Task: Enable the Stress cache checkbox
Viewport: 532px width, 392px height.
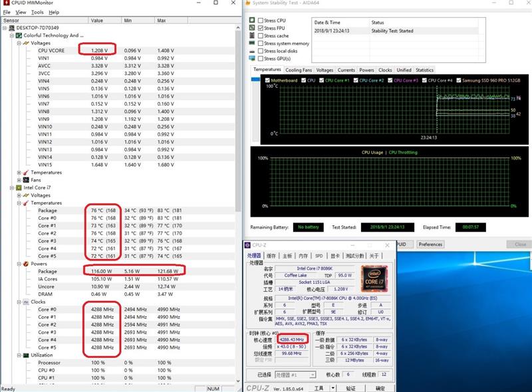Action: tap(261, 36)
